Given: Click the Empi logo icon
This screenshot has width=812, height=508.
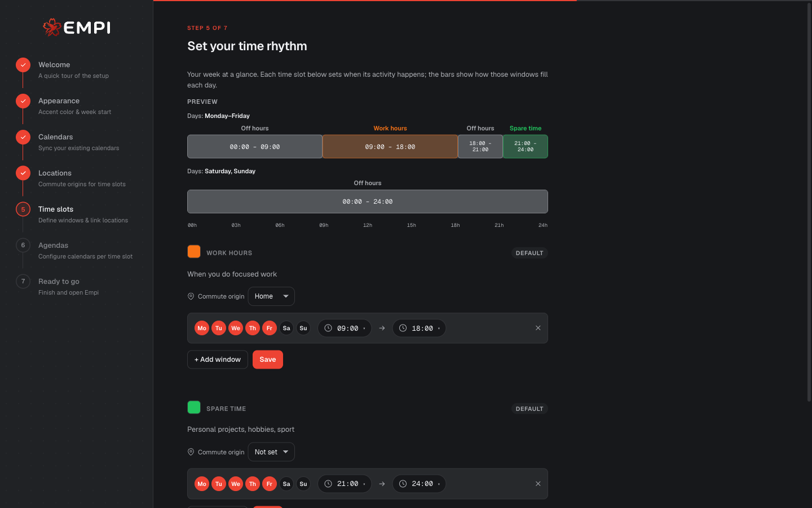Looking at the screenshot, I should tap(52, 27).
